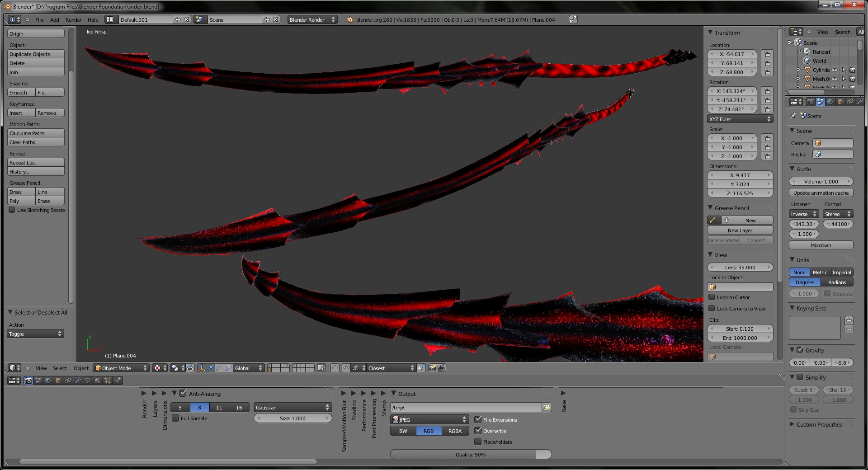
Task: Select the scale manipulator icon
Action: (228, 368)
